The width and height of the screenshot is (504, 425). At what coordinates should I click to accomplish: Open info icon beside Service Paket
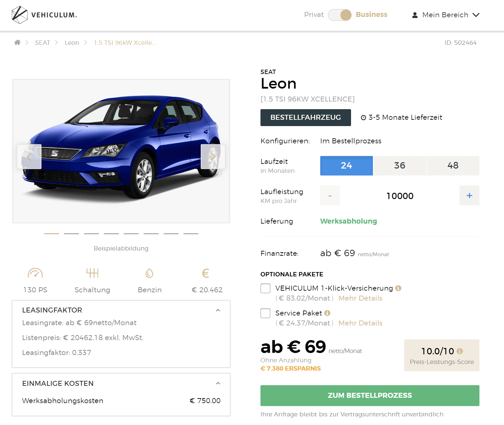(x=327, y=313)
